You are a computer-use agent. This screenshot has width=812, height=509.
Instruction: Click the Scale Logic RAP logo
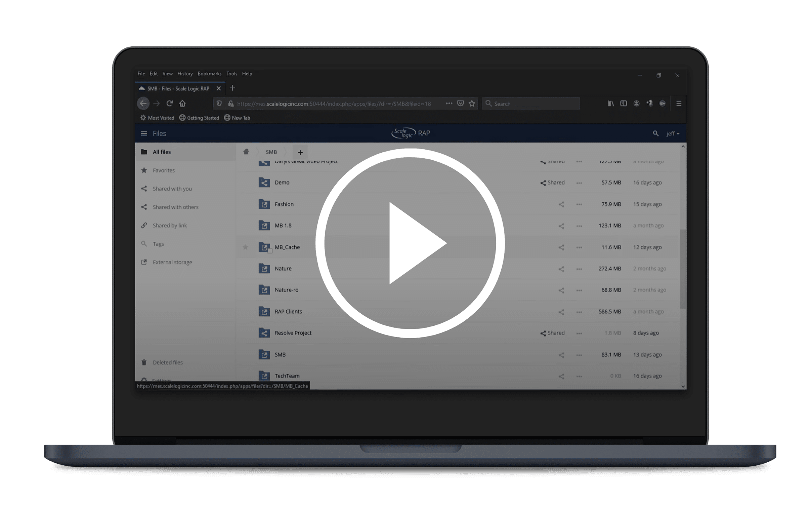tap(411, 133)
